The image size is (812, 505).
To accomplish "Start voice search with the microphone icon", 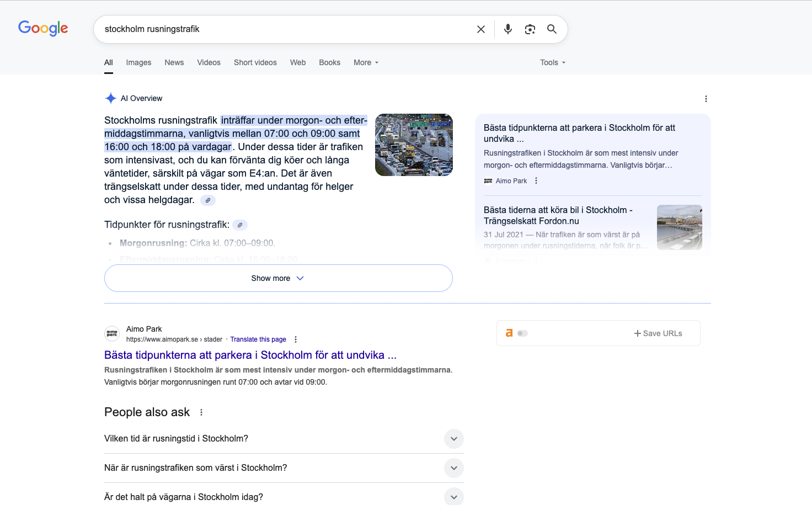I will (508, 29).
